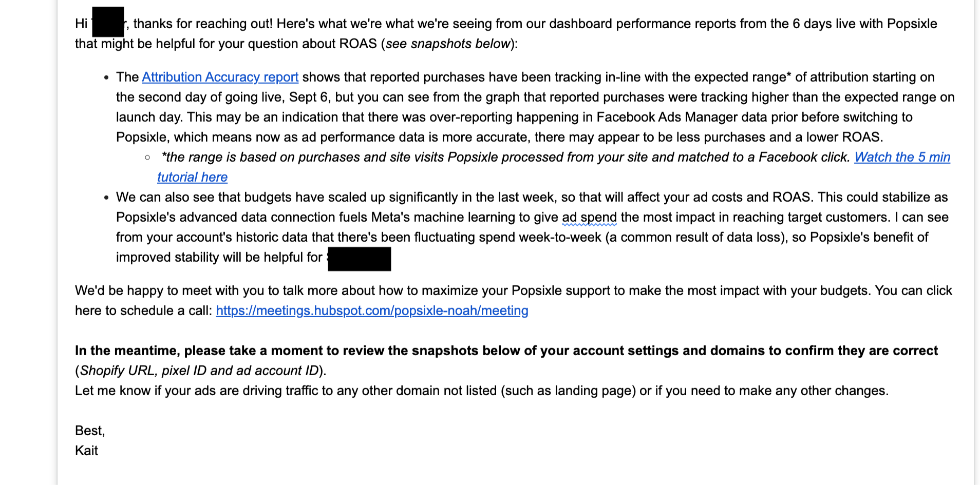Click the "Watch the 5 min" link
This screenshot has width=980, height=485.
tap(902, 157)
